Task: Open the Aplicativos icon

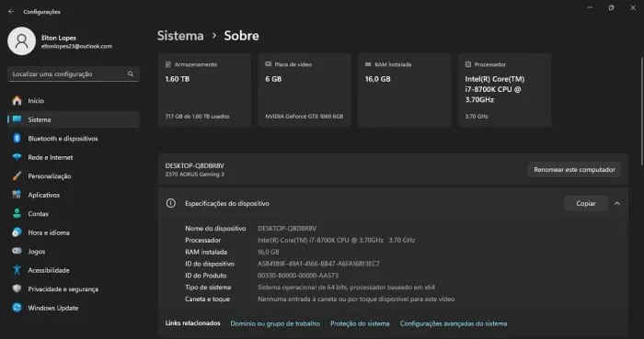Action: click(17, 195)
